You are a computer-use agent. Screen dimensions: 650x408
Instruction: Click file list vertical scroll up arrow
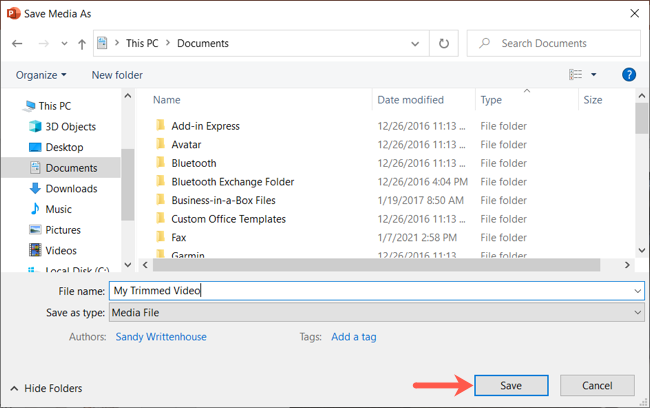(642, 96)
